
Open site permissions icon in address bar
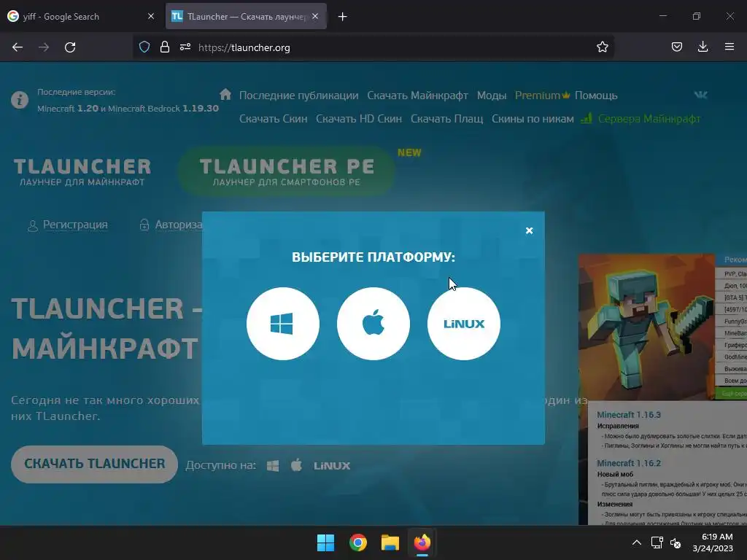(x=185, y=47)
